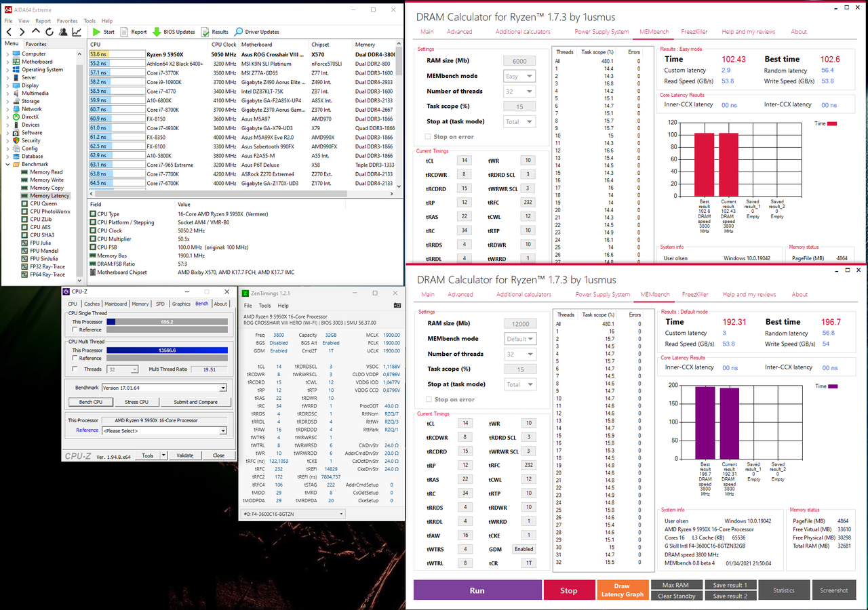Click Submit and Compare in CPU-Z
Viewport: 868px width, 610px height.
pos(196,402)
